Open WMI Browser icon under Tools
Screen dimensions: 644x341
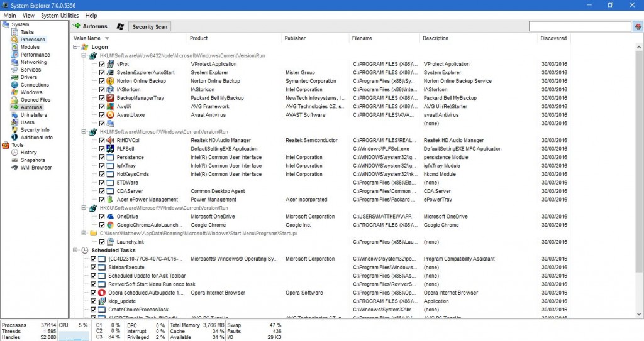click(14, 168)
